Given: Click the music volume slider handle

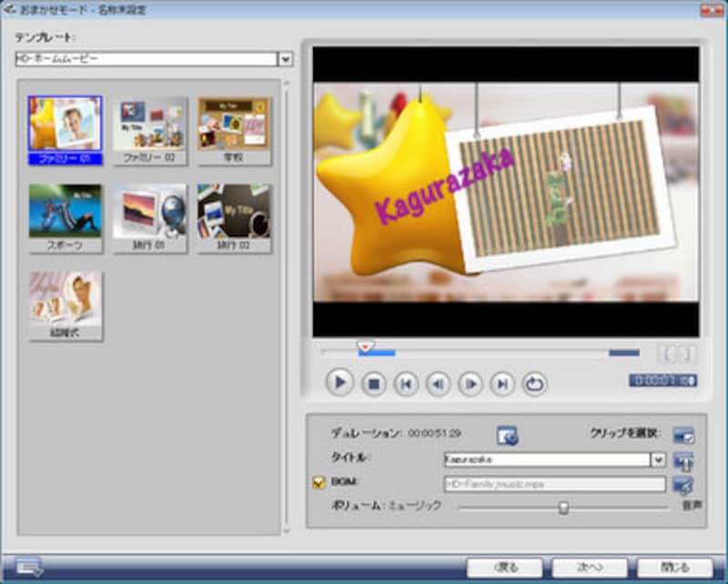Looking at the screenshot, I should click(563, 508).
